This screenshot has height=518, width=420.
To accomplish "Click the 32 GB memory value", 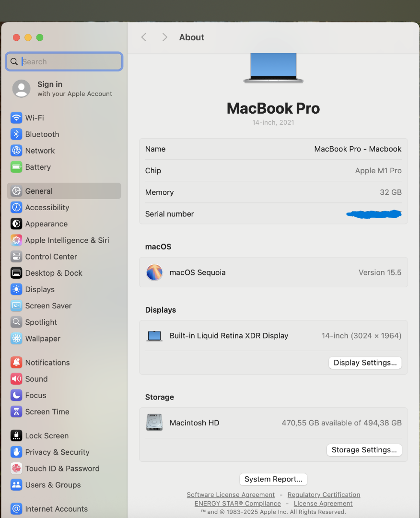I will (391, 192).
